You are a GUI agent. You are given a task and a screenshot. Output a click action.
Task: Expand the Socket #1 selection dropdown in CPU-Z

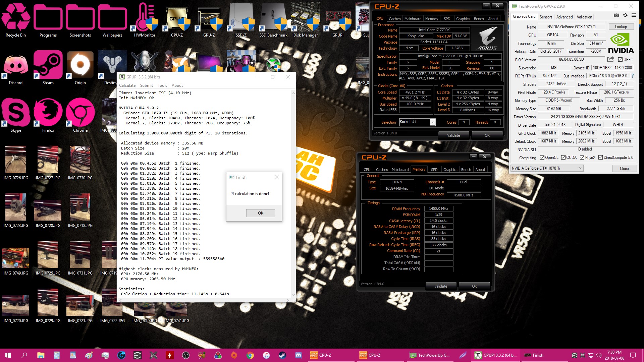coord(432,122)
